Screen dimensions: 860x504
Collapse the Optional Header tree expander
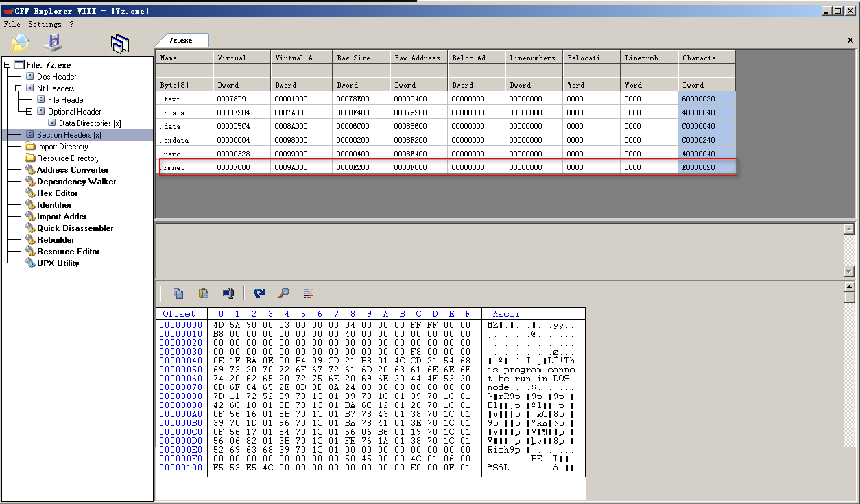(29, 112)
